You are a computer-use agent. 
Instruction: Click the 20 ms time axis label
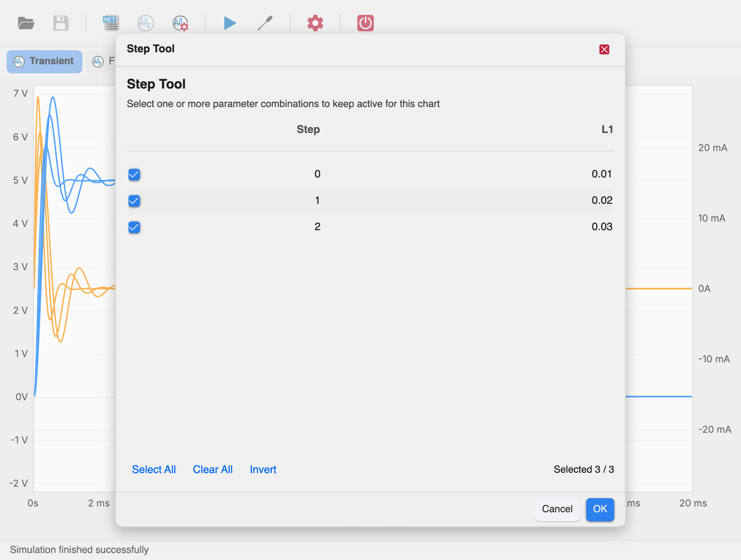(x=693, y=503)
